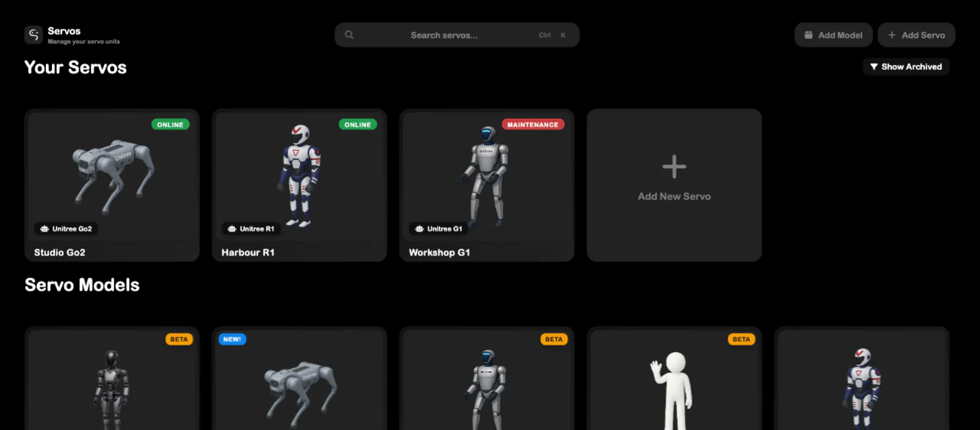This screenshot has width=980, height=430.
Task: Select the unbadged white-and-blue humanoid model card
Action: pos(862,379)
